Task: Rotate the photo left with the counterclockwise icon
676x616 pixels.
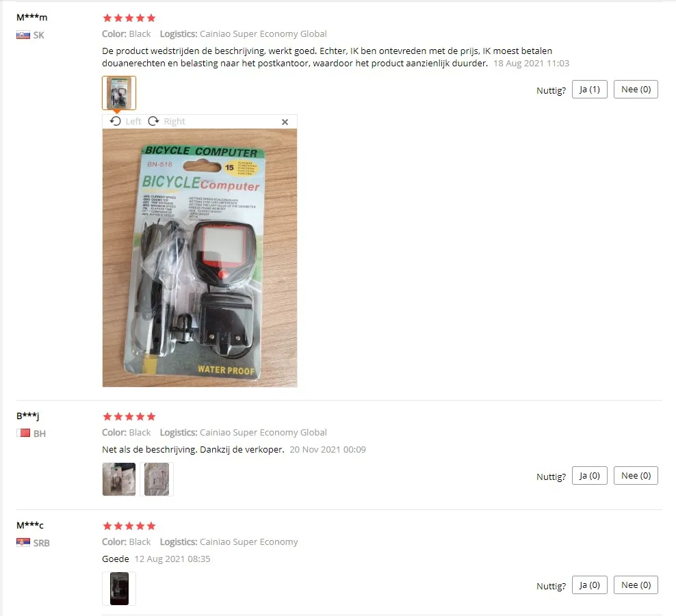Action: pyautogui.click(x=116, y=121)
